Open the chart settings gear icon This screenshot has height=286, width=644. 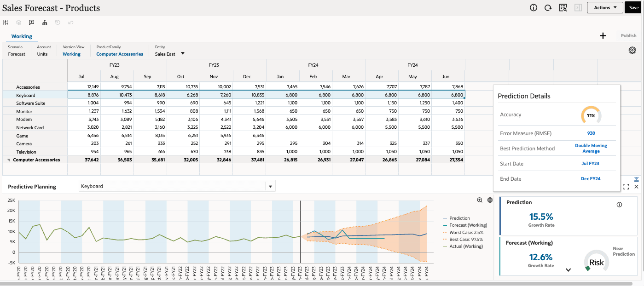(489, 200)
